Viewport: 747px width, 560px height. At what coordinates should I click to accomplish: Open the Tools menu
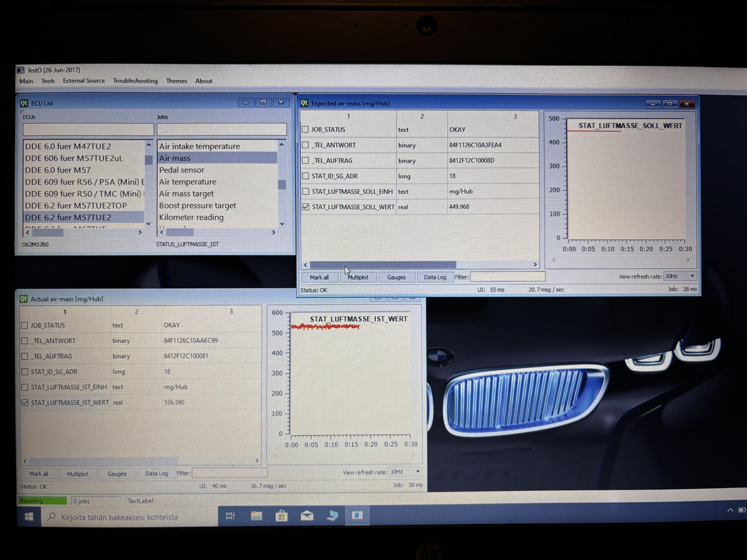[x=48, y=81]
